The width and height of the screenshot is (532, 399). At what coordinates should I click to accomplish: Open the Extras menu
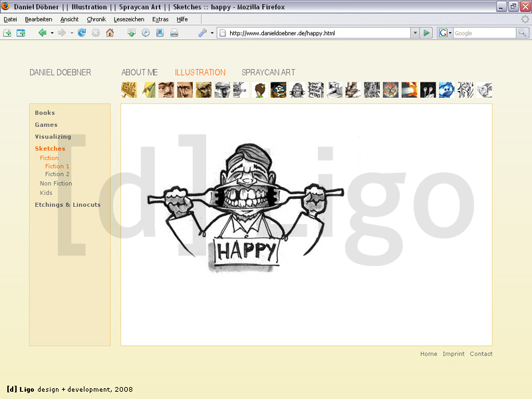tap(160, 19)
